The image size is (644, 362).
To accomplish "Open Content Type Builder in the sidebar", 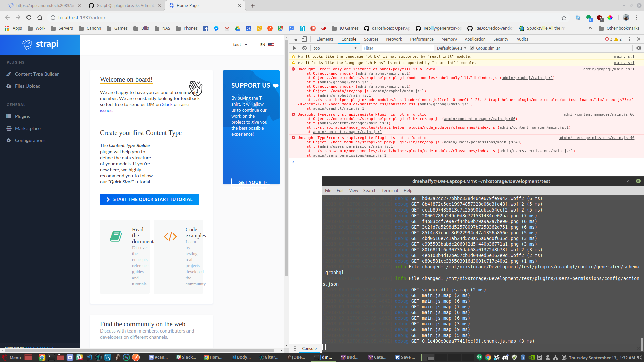I will pos(37,74).
